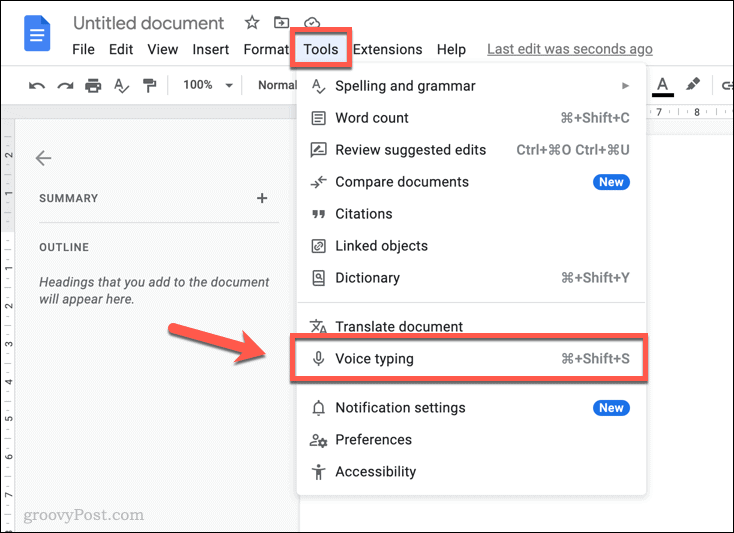This screenshot has width=734, height=533.
Task: Click the Word count document icon
Action: coord(318,118)
